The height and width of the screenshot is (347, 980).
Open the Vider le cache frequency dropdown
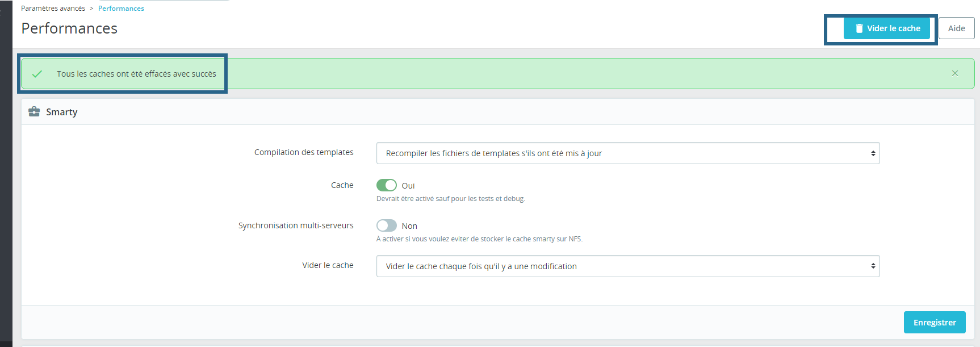627,266
